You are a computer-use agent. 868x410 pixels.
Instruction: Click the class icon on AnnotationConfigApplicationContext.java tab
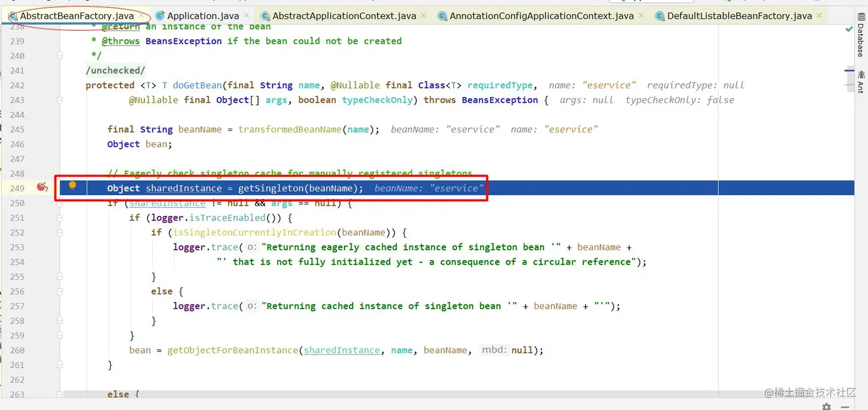442,16
